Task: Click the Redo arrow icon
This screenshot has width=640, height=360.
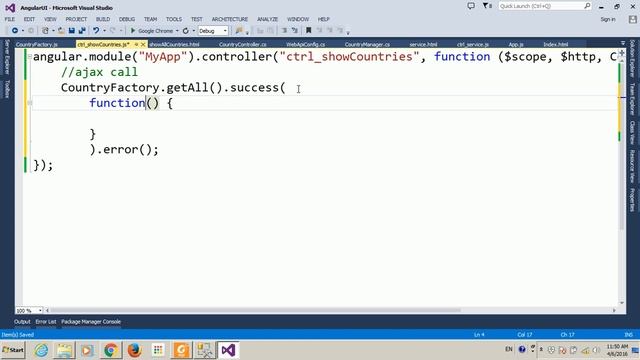Action: click(x=113, y=31)
